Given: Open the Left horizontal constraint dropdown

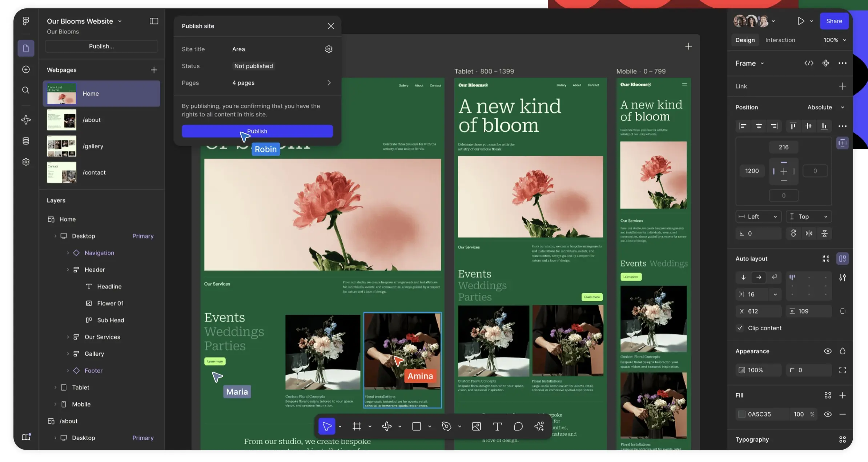Looking at the screenshot, I should [x=759, y=217].
